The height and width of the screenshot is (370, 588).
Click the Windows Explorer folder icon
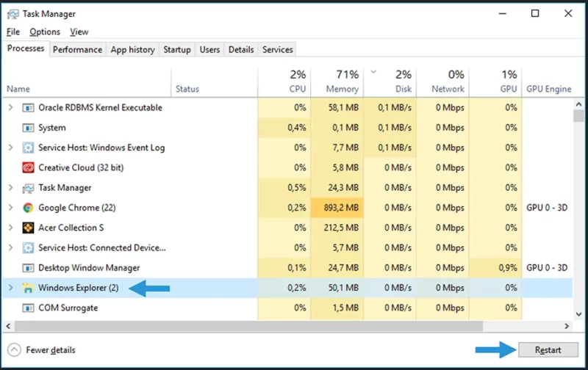tap(28, 288)
